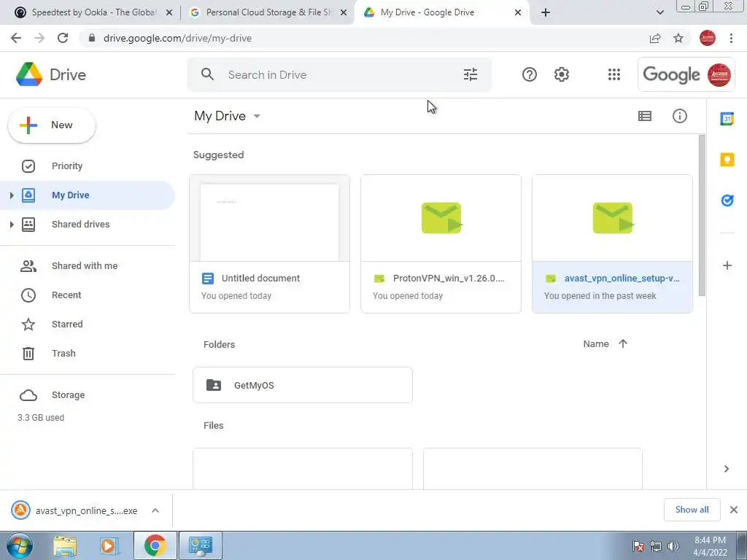The width and height of the screenshot is (747, 560).
Task: Open Chrome menu three dots
Action: click(x=731, y=38)
